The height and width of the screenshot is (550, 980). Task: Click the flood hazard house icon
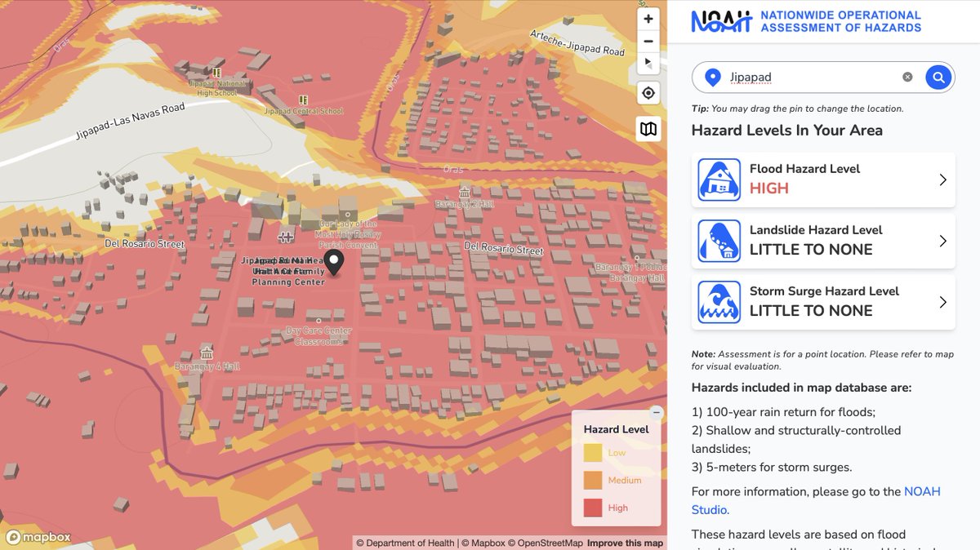pos(719,180)
